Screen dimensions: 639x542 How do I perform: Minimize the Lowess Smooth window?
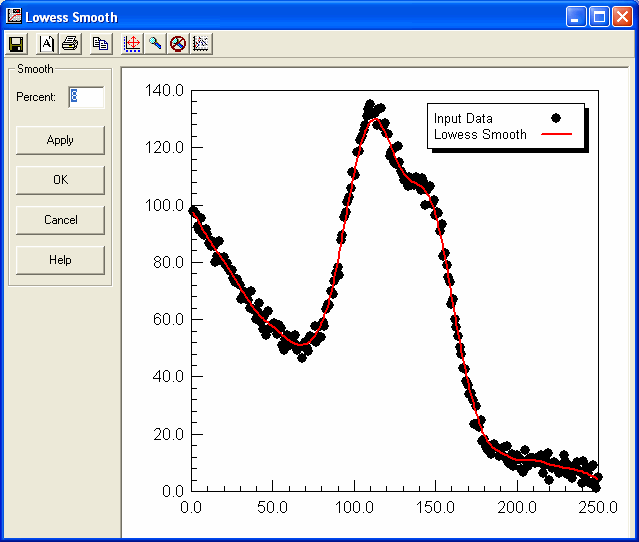[x=576, y=17]
